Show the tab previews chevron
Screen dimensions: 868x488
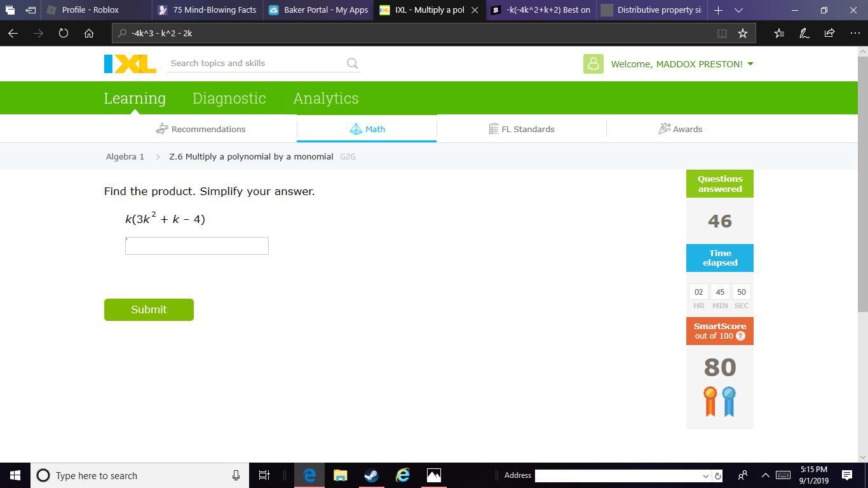point(738,10)
